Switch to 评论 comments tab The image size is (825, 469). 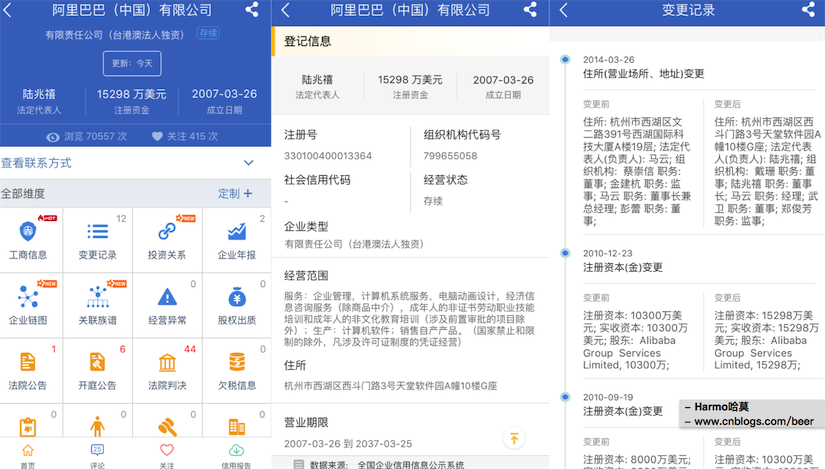97,456
